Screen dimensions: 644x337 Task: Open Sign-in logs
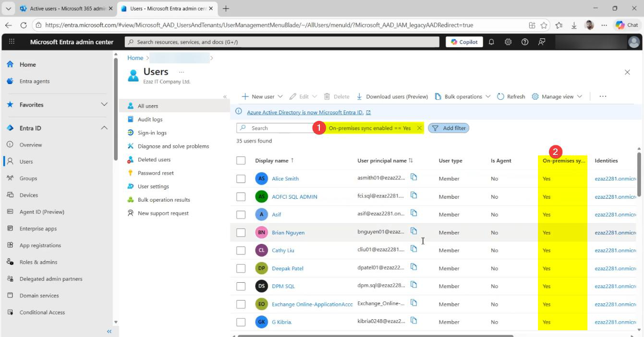pos(152,133)
